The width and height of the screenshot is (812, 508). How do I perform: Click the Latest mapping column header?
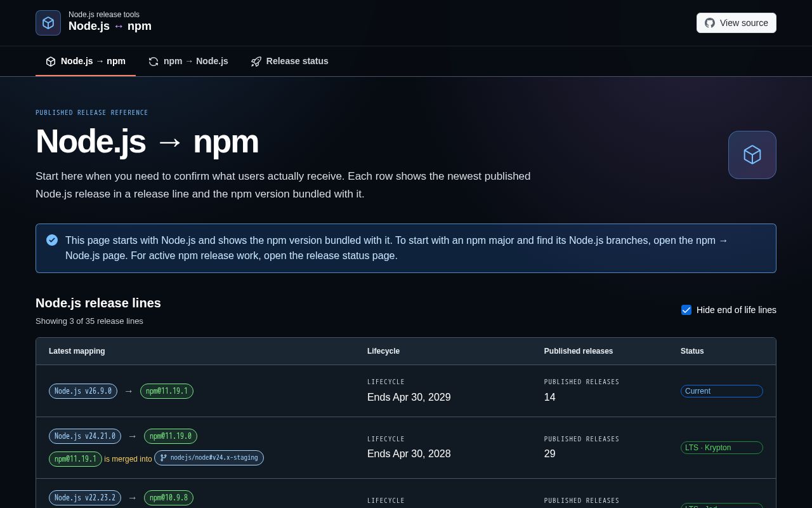[77, 351]
